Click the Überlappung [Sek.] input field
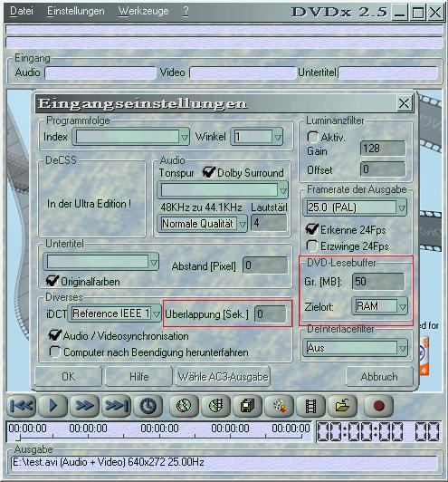 point(271,314)
